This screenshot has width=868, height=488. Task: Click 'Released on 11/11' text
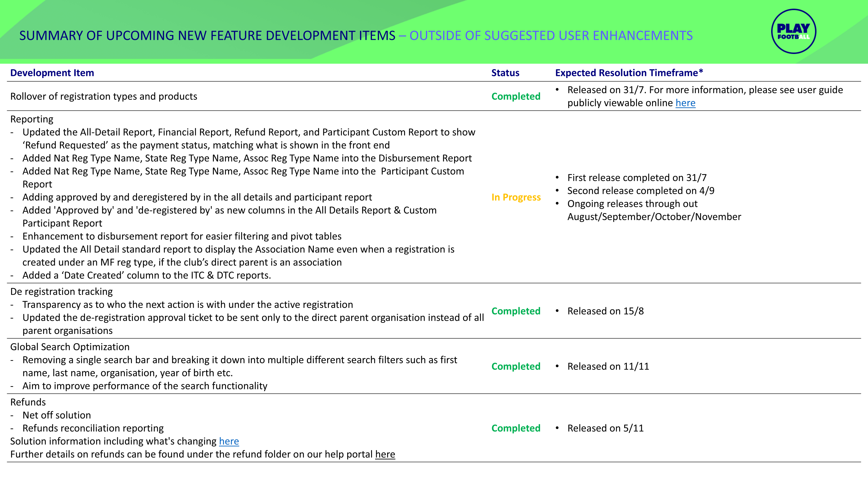point(608,367)
